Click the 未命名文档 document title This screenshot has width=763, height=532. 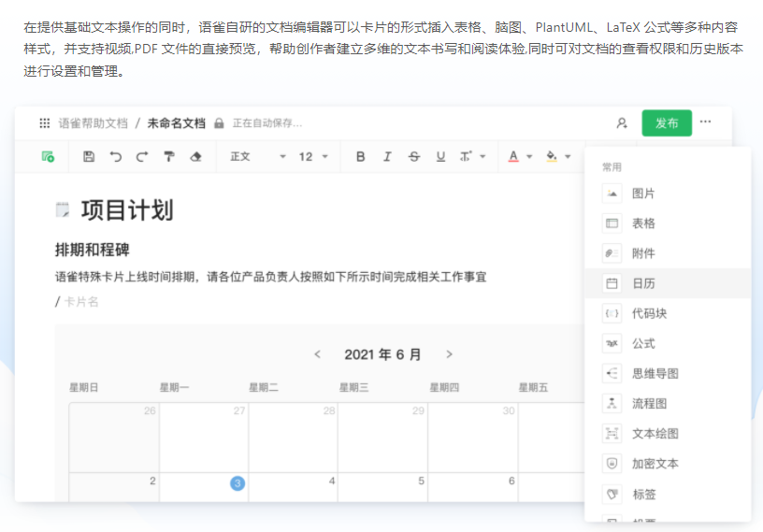point(177,123)
